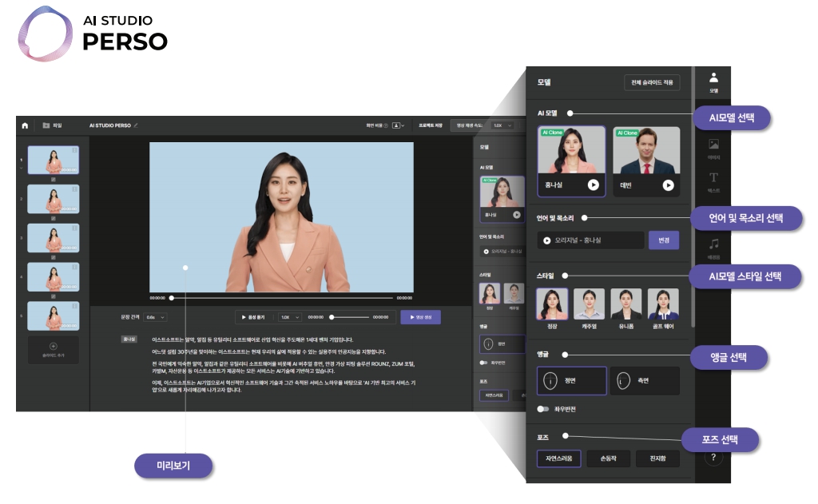Go to home via the house icon
The width and height of the screenshot is (818, 504).
pos(25,125)
